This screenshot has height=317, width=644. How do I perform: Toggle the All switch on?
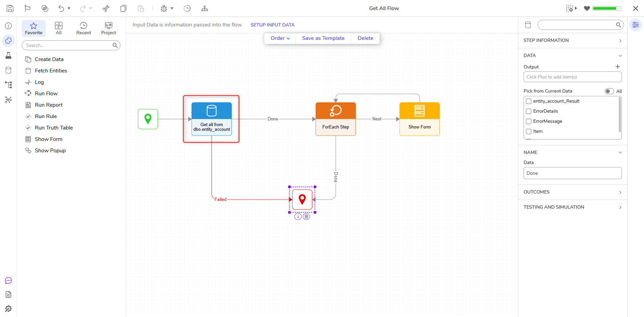(x=609, y=91)
